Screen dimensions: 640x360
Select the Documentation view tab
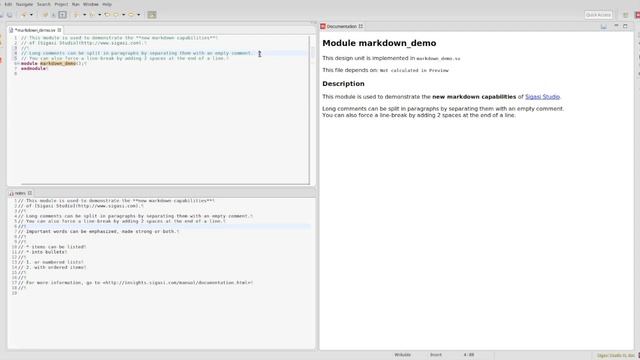tap(342, 26)
